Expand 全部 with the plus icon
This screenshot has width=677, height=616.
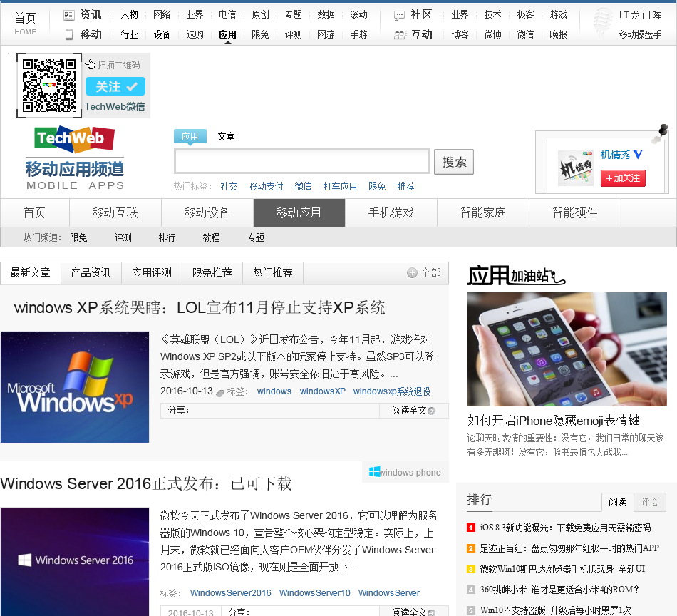424,272
